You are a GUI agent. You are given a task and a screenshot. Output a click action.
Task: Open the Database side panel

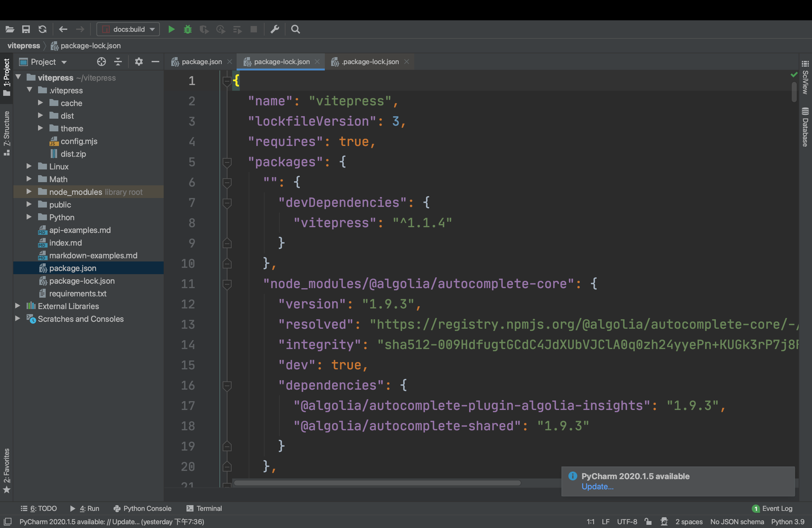point(805,127)
